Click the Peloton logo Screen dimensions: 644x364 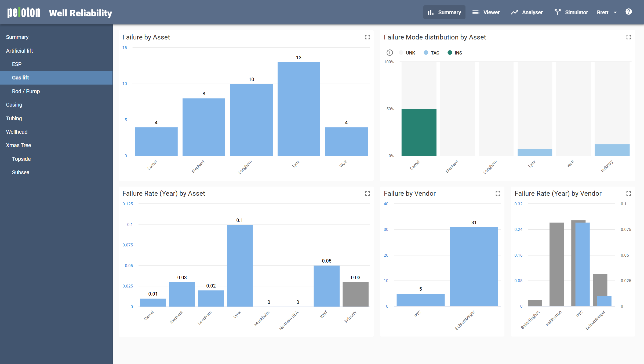coord(24,12)
